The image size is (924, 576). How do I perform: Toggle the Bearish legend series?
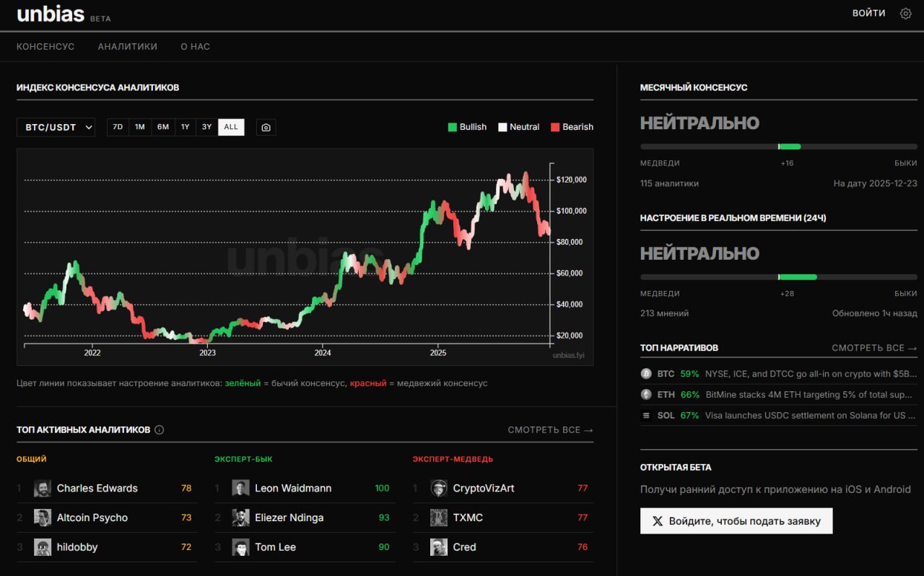(x=572, y=127)
